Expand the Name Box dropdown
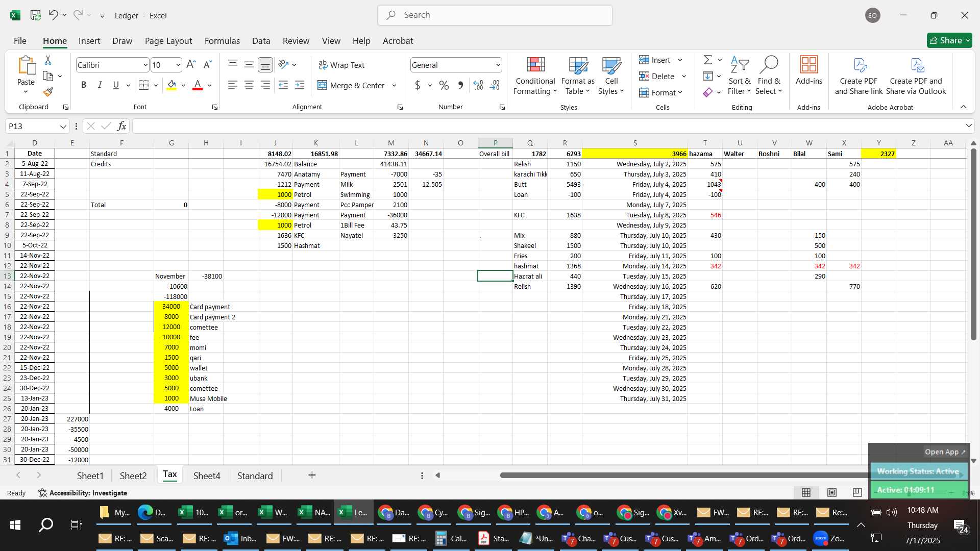The height and width of the screenshot is (551, 980). click(63, 127)
